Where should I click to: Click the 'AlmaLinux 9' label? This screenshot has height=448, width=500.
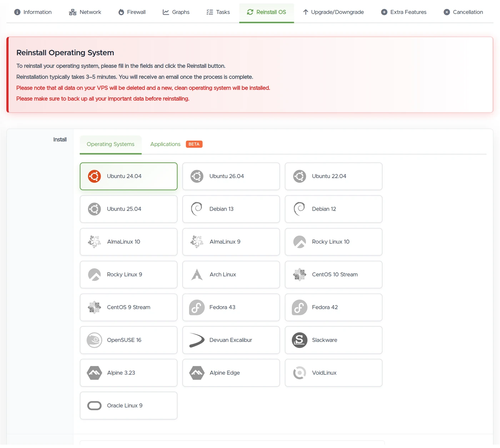click(225, 242)
